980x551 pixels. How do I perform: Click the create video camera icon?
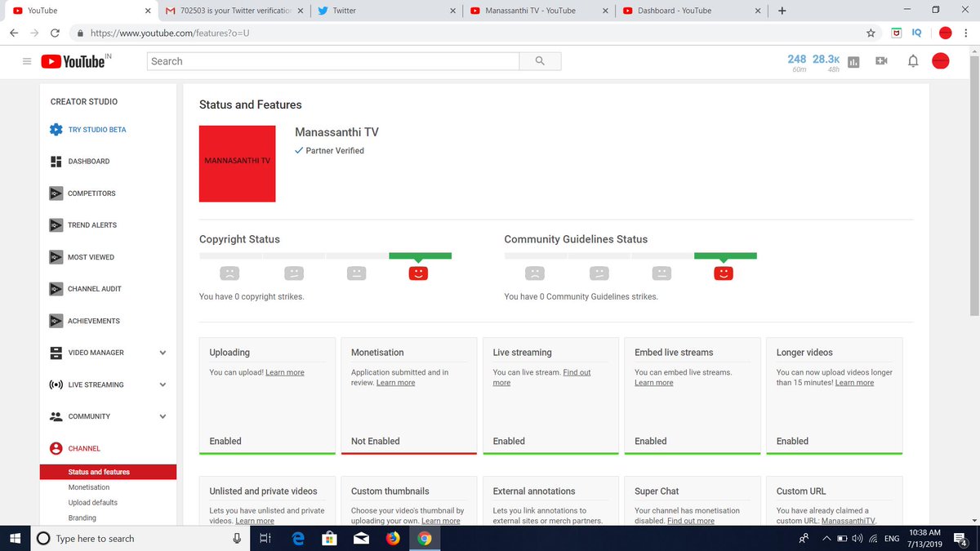tap(881, 61)
